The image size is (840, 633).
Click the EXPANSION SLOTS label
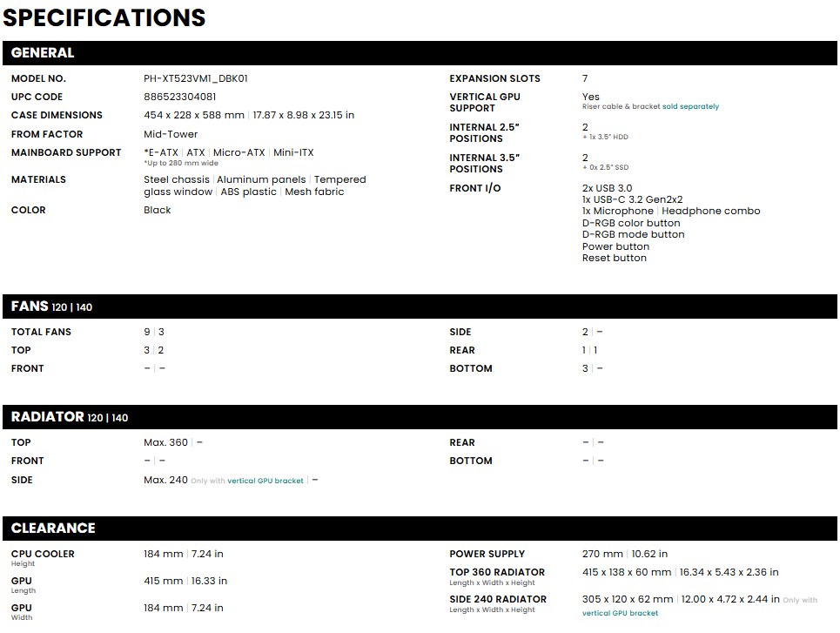[494, 78]
